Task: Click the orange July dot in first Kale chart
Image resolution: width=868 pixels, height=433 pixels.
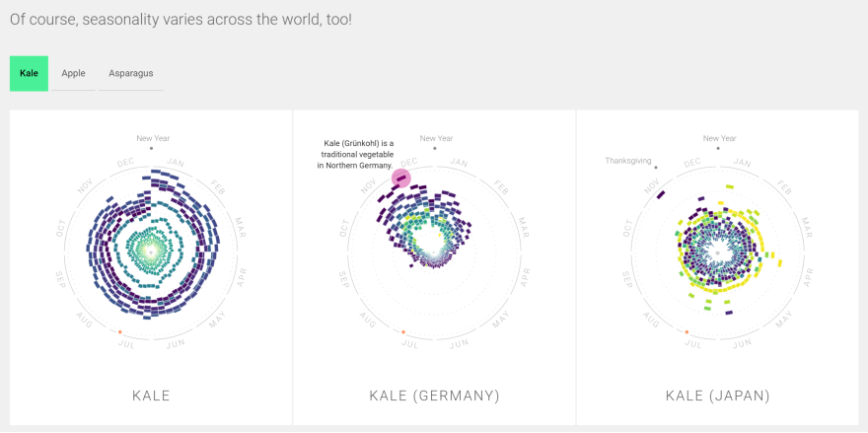Action: pos(120,331)
